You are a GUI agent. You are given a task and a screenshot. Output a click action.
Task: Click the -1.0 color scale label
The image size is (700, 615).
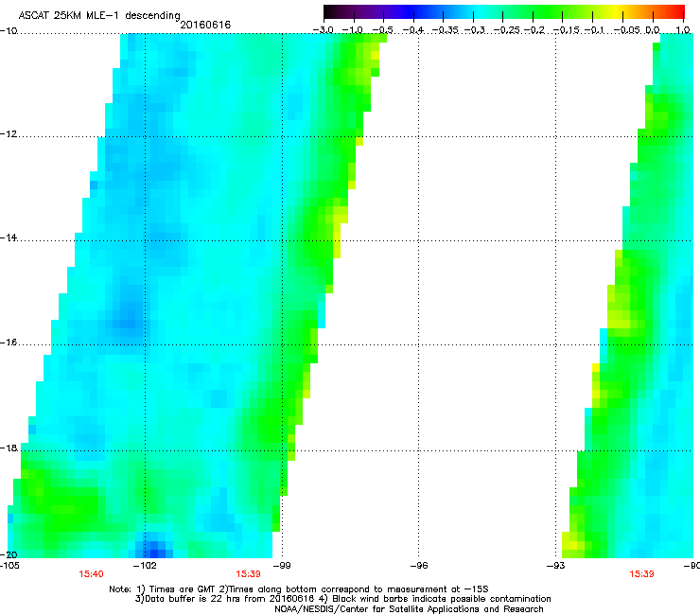tap(352, 30)
